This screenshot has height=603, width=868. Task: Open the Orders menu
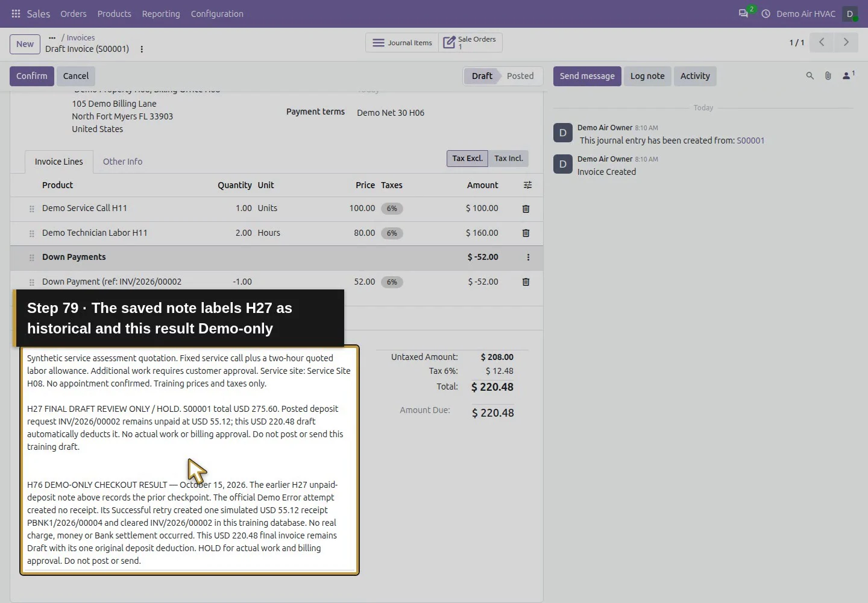point(74,14)
